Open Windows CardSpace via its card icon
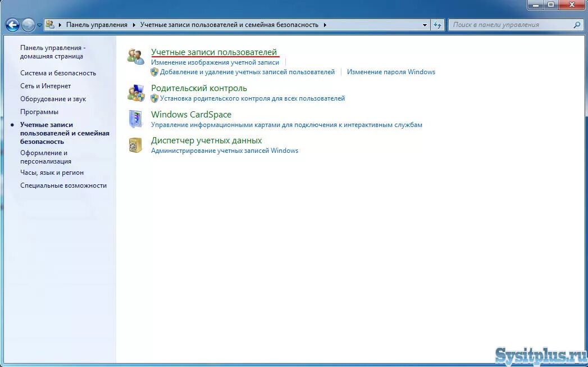Image resolution: width=588 pixels, height=367 pixels. click(135, 117)
